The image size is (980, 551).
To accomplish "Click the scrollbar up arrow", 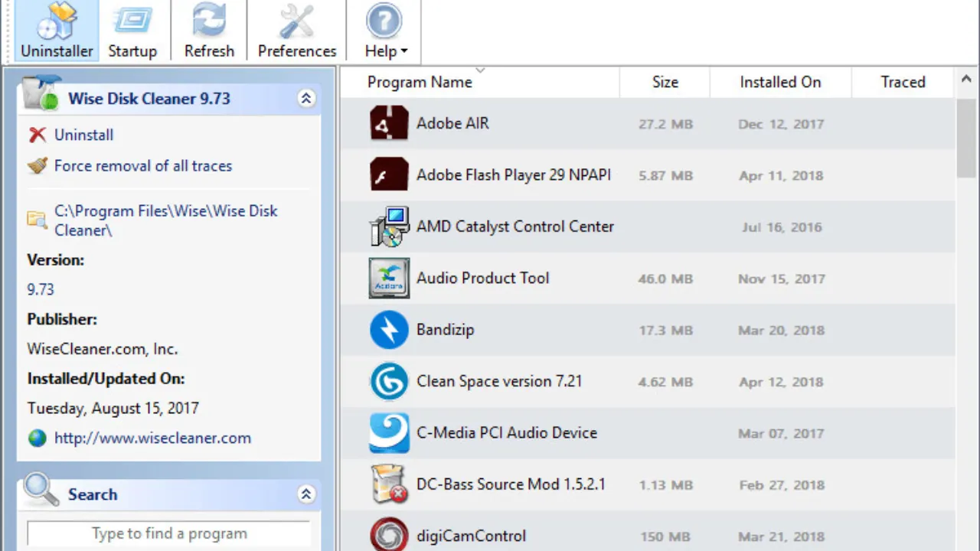I will pyautogui.click(x=966, y=79).
